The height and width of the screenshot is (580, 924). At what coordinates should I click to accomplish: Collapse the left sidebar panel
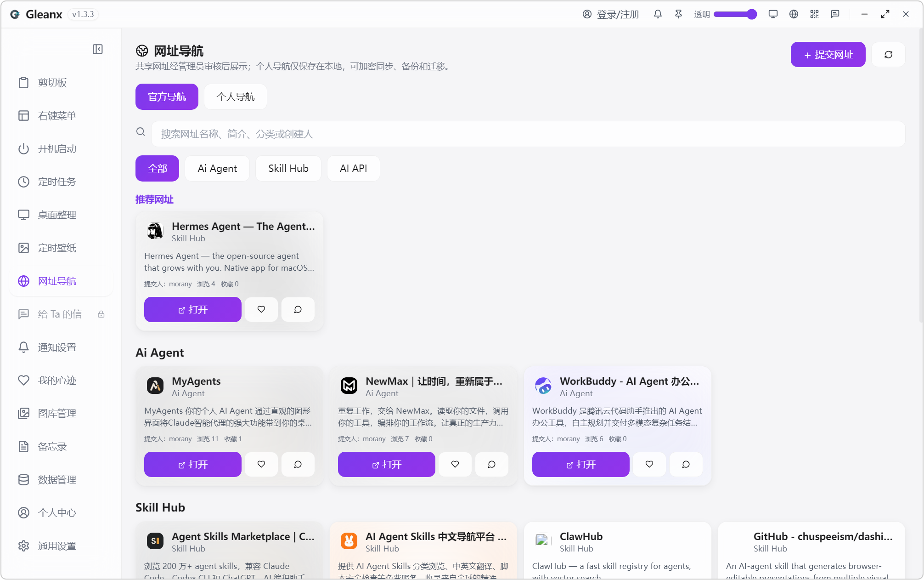[97, 49]
